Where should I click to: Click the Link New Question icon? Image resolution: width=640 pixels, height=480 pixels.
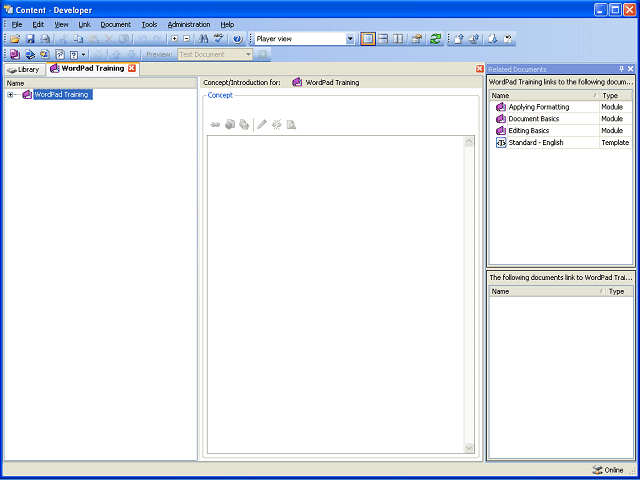coord(60,54)
